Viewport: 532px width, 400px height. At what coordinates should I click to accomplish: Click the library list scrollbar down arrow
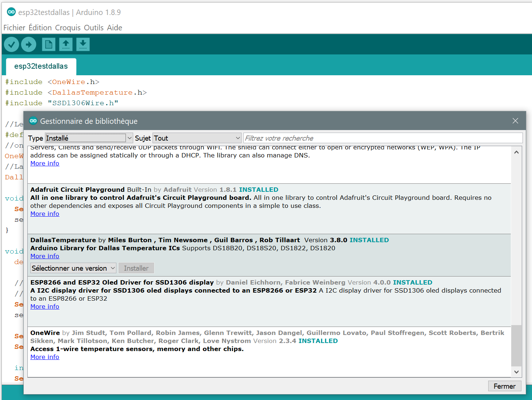516,372
